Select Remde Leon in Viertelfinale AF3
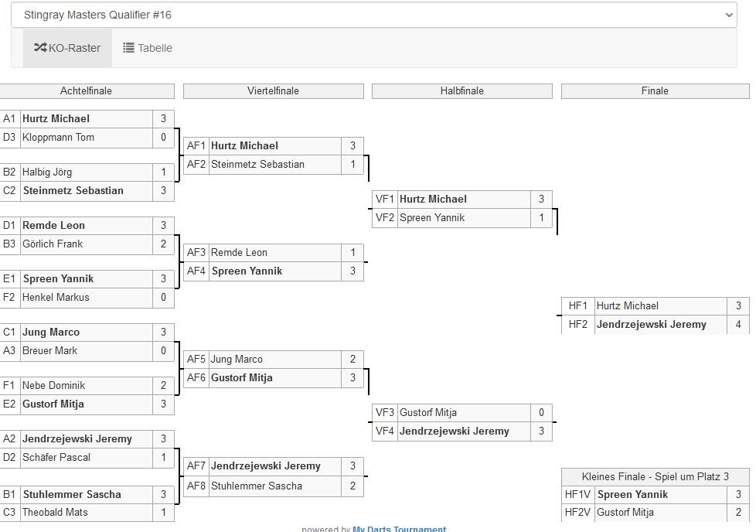The width and height of the screenshot is (756, 532). [x=239, y=253]
